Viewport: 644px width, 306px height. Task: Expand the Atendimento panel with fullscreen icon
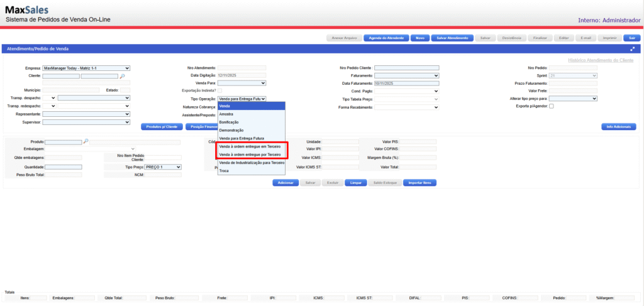(x=631, y=48)
